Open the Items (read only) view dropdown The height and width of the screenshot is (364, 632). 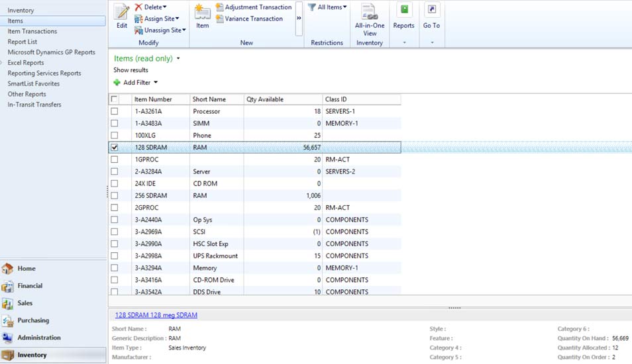click(178, 58)
